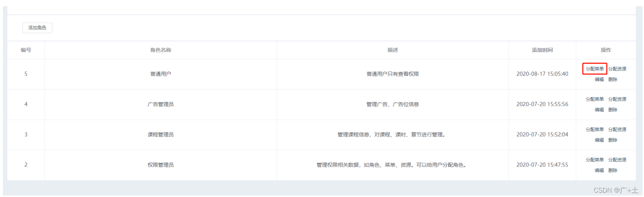Viewport: 644px width, 197px height.
Task: Select the 添加时间 column header
Action: (x=542, y=50)
